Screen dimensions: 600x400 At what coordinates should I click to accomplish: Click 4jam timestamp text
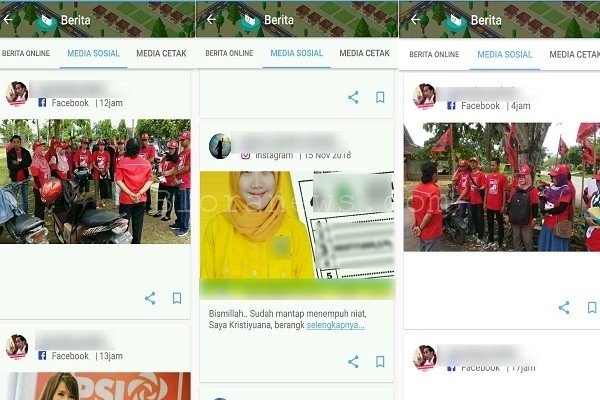pyautogui.click(x=520, y=106)
